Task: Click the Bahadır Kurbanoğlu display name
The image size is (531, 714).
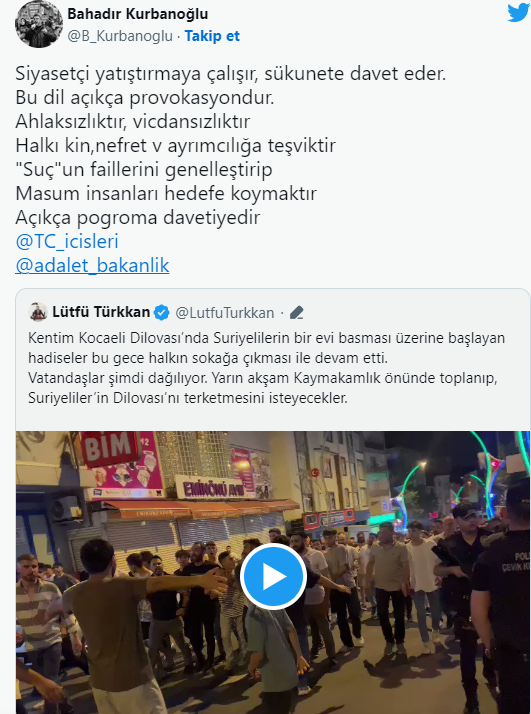Action: tap(138, 14)
